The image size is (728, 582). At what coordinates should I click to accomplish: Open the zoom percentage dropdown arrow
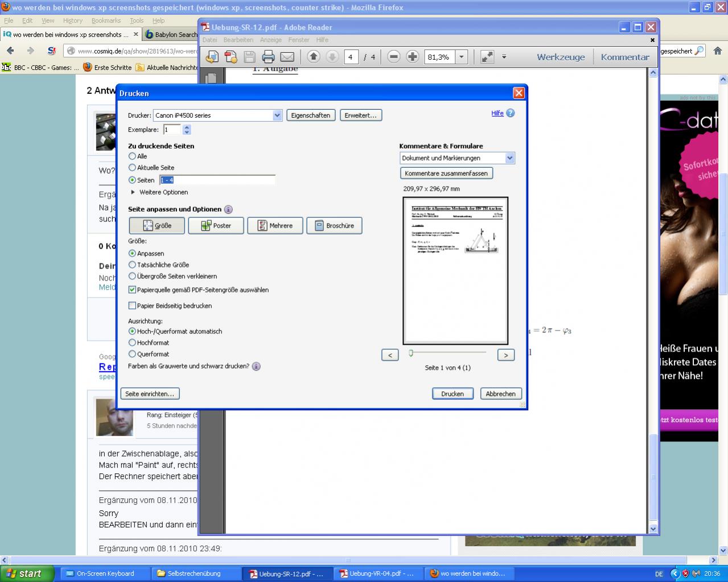(462, 57)
